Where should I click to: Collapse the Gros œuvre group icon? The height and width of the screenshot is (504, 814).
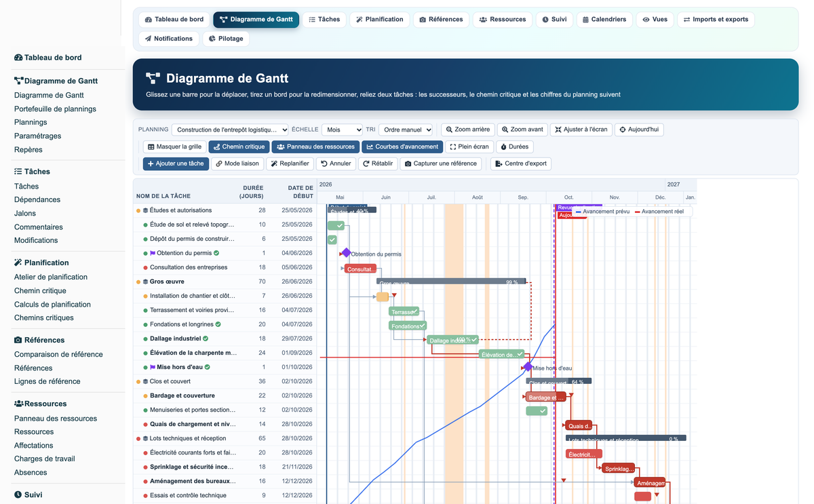145,282
